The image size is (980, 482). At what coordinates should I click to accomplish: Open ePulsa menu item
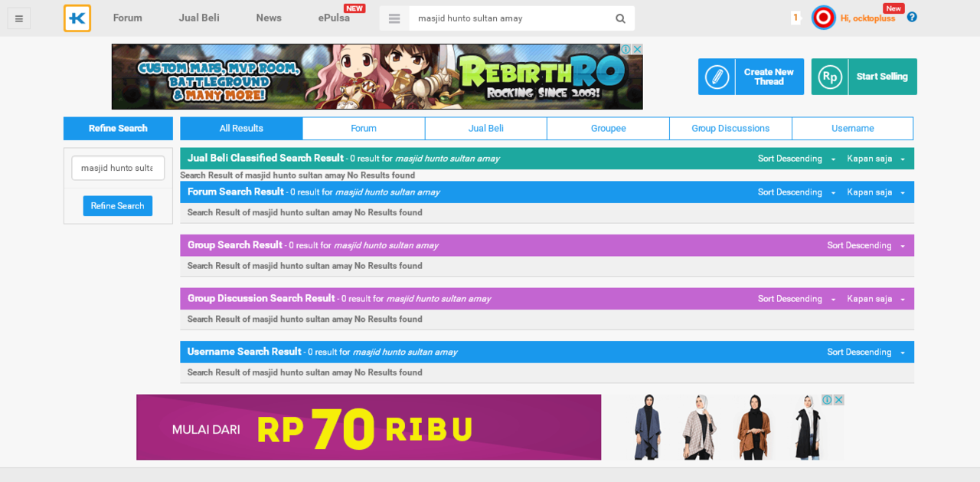(x=335, y=18)
